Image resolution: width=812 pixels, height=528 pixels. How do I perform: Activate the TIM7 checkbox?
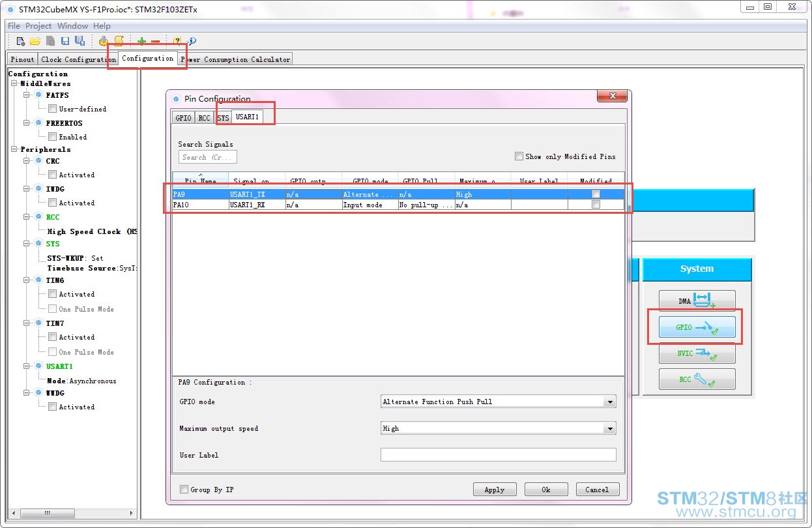(x=52, y=337)
